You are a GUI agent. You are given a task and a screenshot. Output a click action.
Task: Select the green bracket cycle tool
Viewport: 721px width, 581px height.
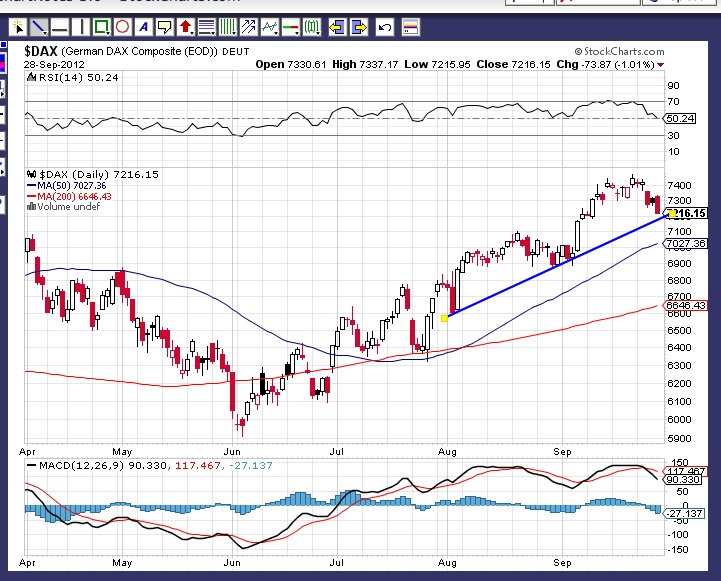coord(312,27)
